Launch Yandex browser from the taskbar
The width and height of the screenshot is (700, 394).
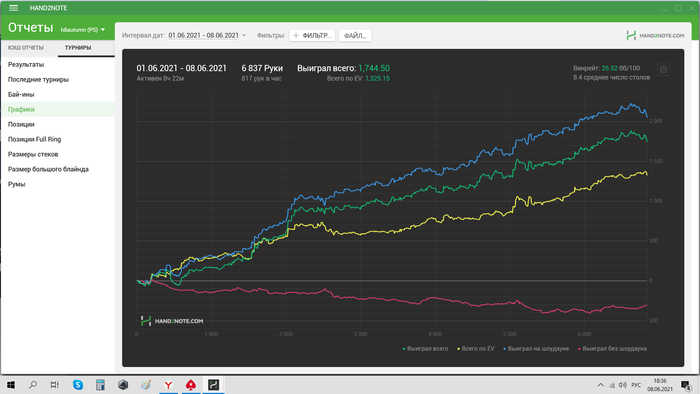168,385
